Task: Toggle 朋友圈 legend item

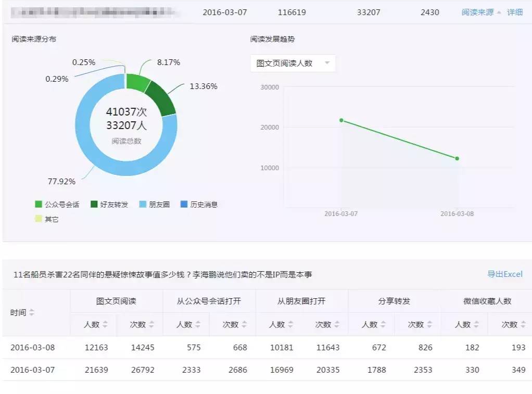Action: click(x=155, y=205)
